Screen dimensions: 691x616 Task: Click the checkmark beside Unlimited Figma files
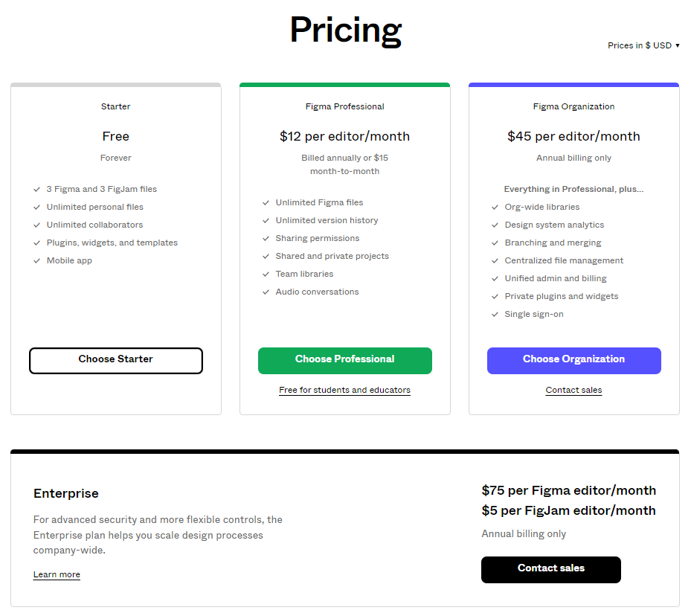pos(266,202)
